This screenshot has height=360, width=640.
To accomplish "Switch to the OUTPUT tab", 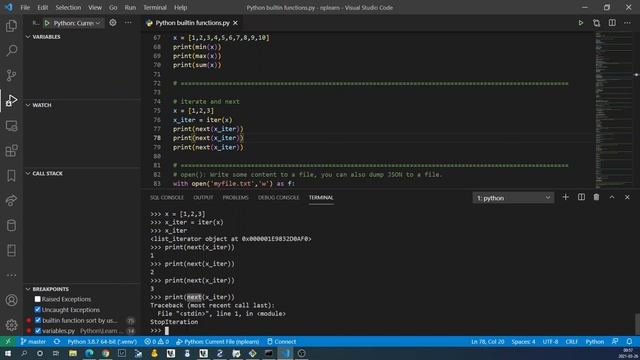I will [x=203, y=198].
